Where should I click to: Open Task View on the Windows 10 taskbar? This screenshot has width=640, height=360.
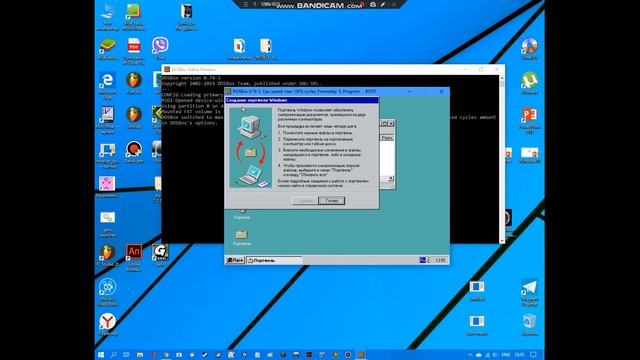tap(126, 355)
